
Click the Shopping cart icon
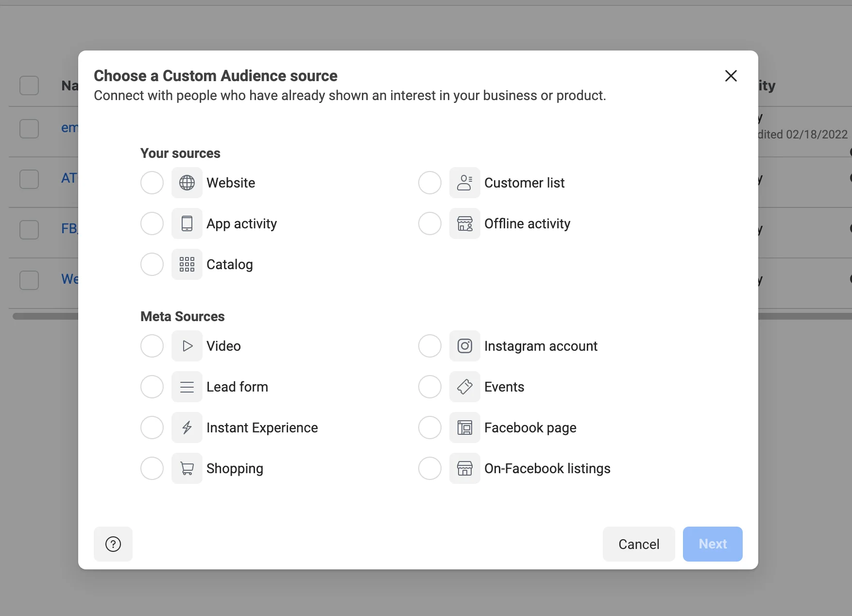(187, 468)
